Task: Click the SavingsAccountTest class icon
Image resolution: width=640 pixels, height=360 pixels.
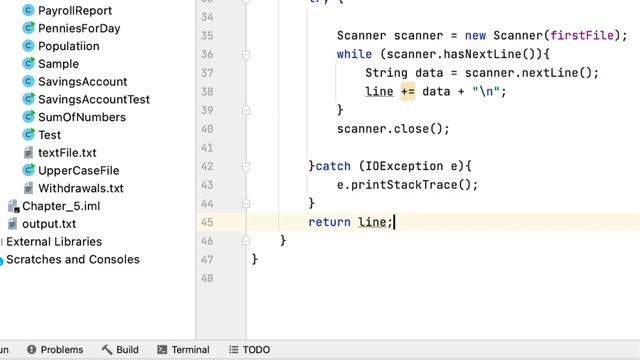Action: click(x=28, y=99)
